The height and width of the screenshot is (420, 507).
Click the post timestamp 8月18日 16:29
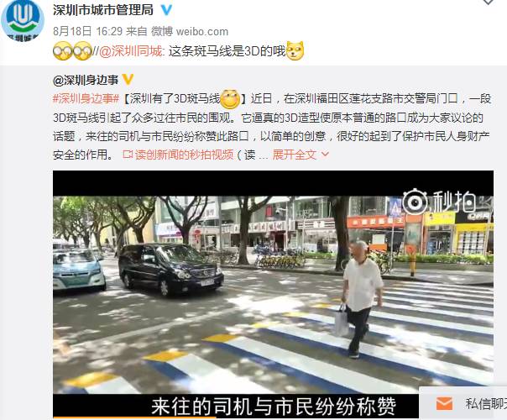coord(87,31)
